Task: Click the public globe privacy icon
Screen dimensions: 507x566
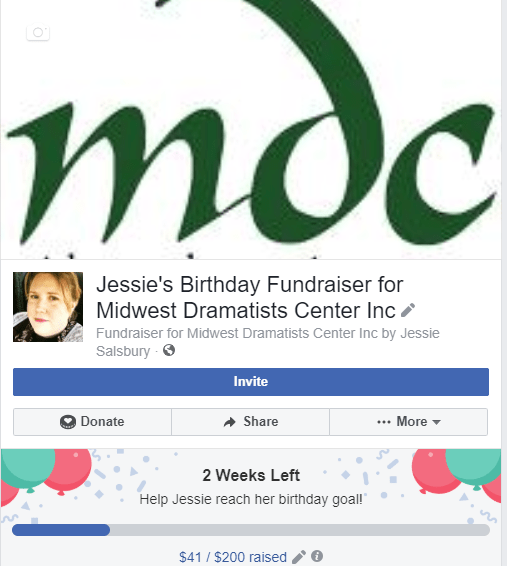Action: [x=169, y=350]
